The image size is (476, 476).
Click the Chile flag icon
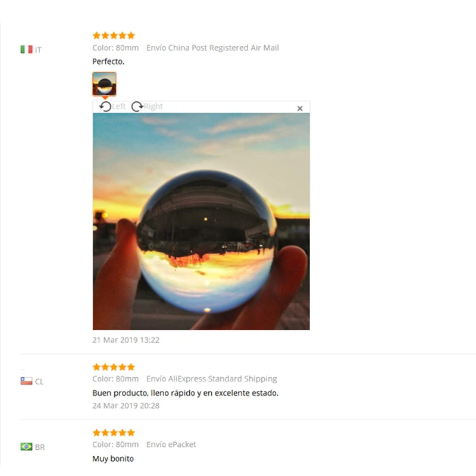point(26,381)
